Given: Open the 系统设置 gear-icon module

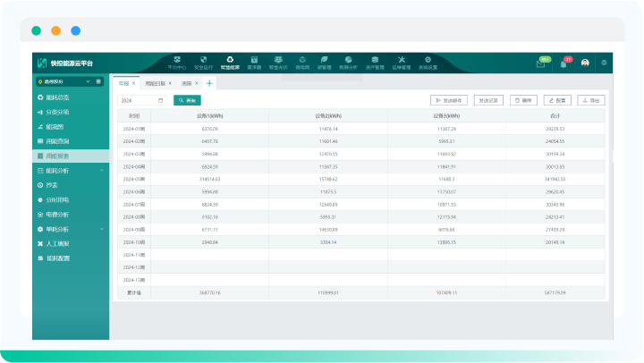Looking at the screenshot, I should [x=428, y=63].
